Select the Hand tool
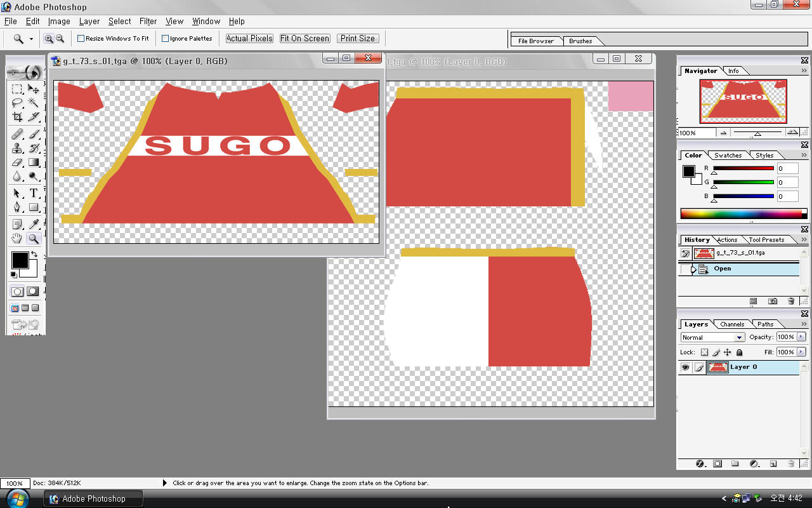This screenshot has width=812, height=508. click(18, 239)
